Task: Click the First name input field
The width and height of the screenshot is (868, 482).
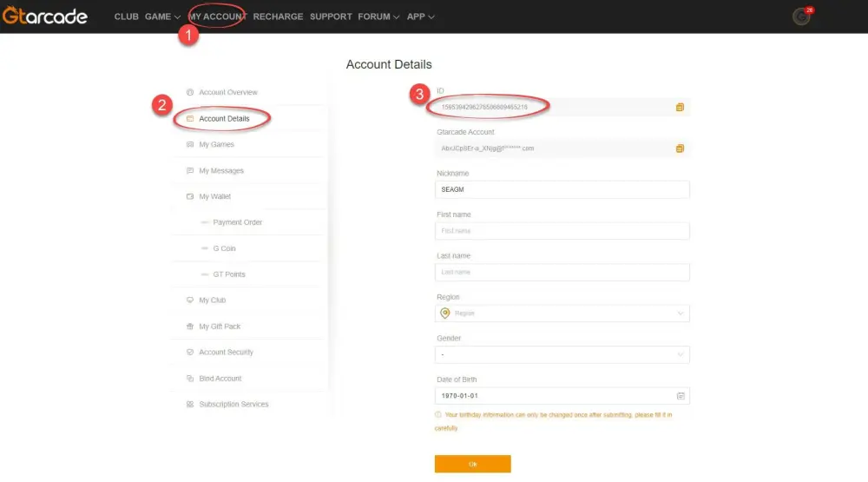Action: (562, 231)
